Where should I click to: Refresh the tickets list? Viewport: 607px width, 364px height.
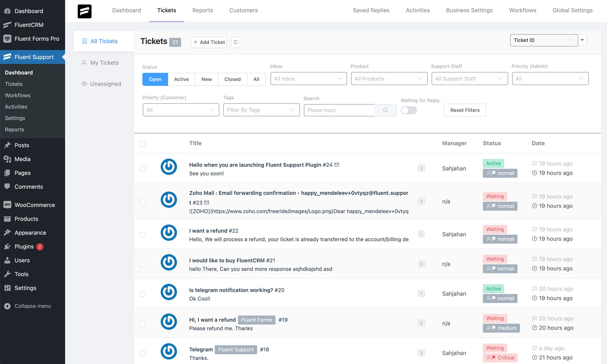pyautogui.click(x=235, y=42)
